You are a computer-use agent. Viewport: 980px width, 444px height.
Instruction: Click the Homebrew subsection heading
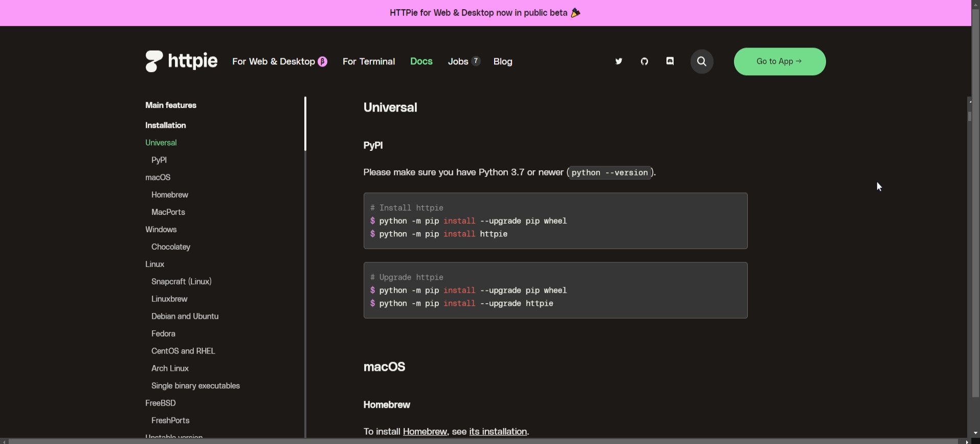point(387,406)
